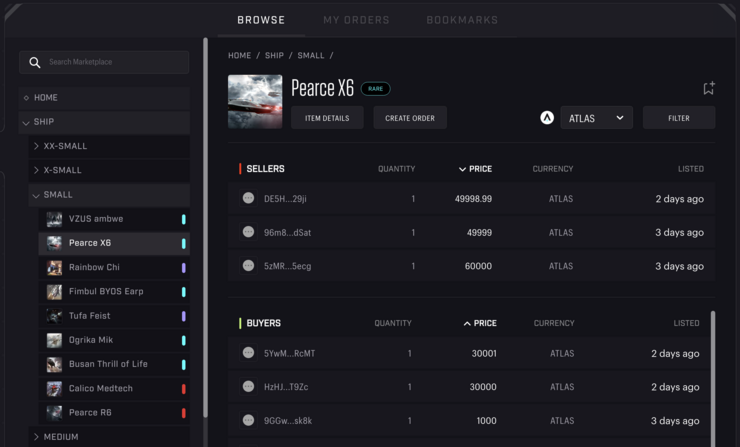This screenshot has width=740, height=447.
Task: Collapse the SMALL category
Action: (x=109, y=195)
